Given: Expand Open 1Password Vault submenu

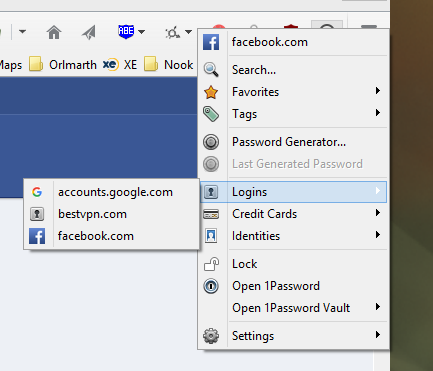Looking at the screenshot, I should (293, 308).
